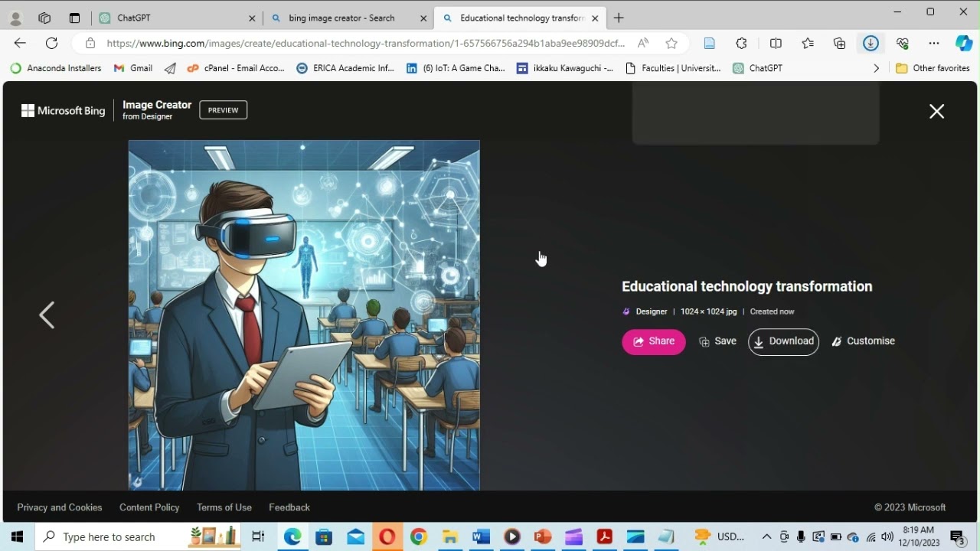The height and width of the screenshot is (551, 980).
Task: Open the Gmail bookmark
Action: pos(133,68)
